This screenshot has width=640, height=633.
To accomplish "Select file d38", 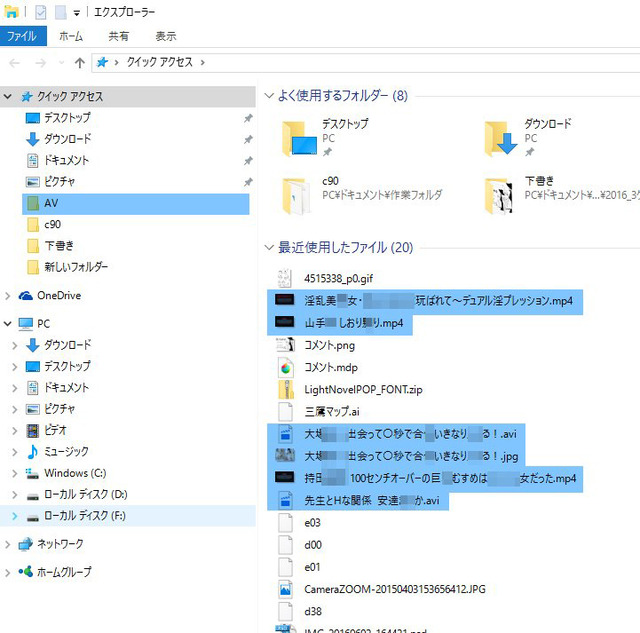I will pyautogui.click(x=313, y=611).
